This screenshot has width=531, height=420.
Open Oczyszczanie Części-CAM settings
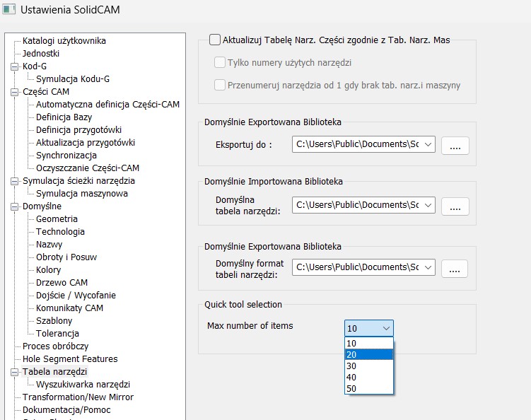coord(88,168)
